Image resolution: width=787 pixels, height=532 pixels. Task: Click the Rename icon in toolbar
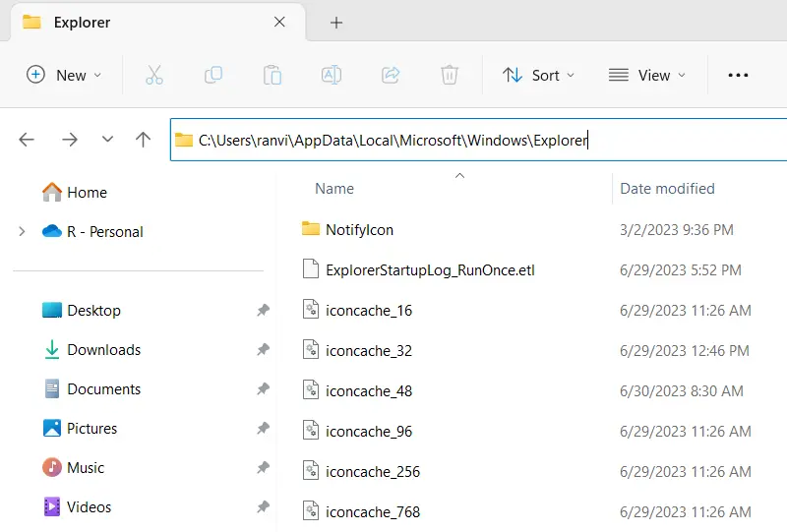[x=332, y=76]
